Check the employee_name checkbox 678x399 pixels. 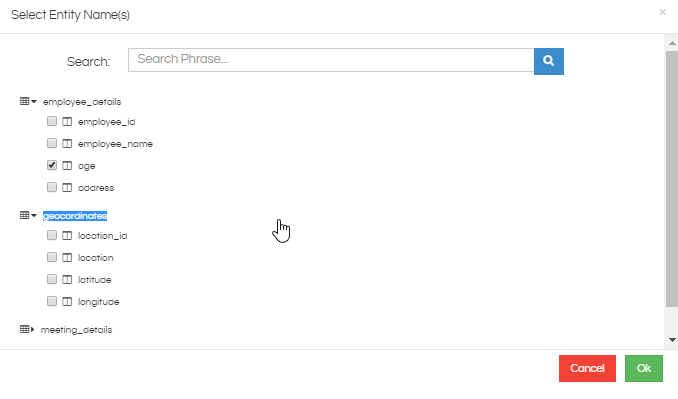tap(52, 143)
